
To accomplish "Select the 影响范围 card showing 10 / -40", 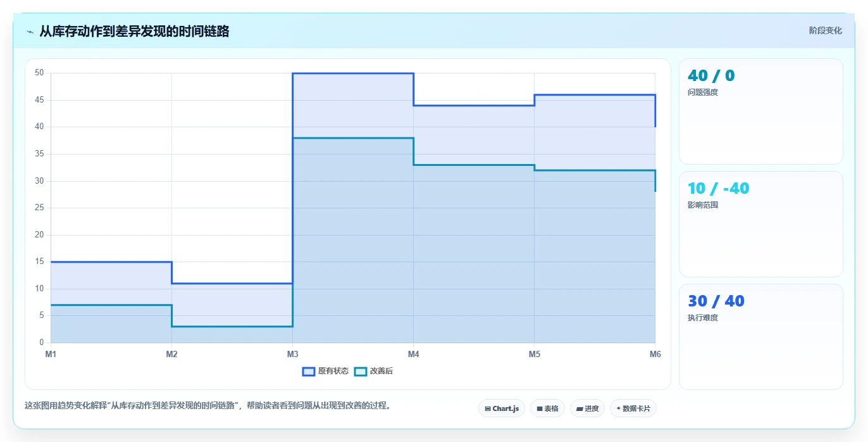I will pyautogui.click(x=761, y=224).
